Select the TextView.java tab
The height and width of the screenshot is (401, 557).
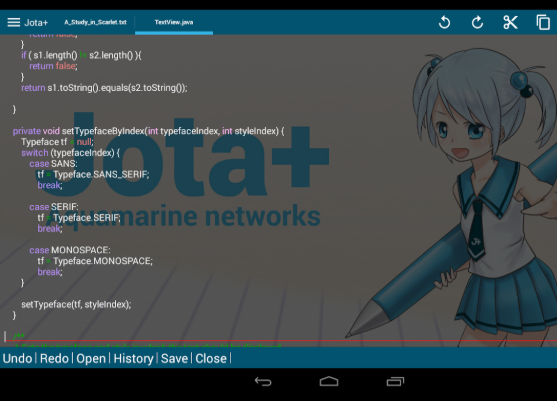[x=174, y=22]
